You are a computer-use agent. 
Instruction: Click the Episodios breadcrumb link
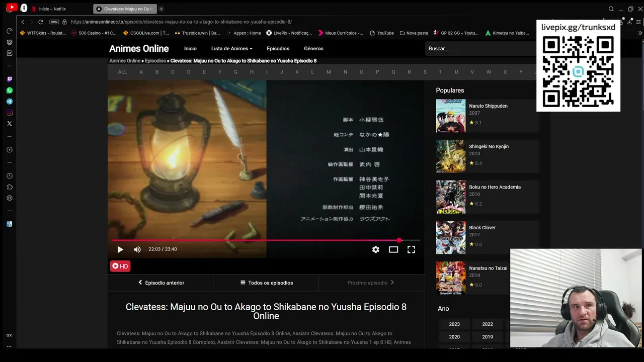point(155,61)
